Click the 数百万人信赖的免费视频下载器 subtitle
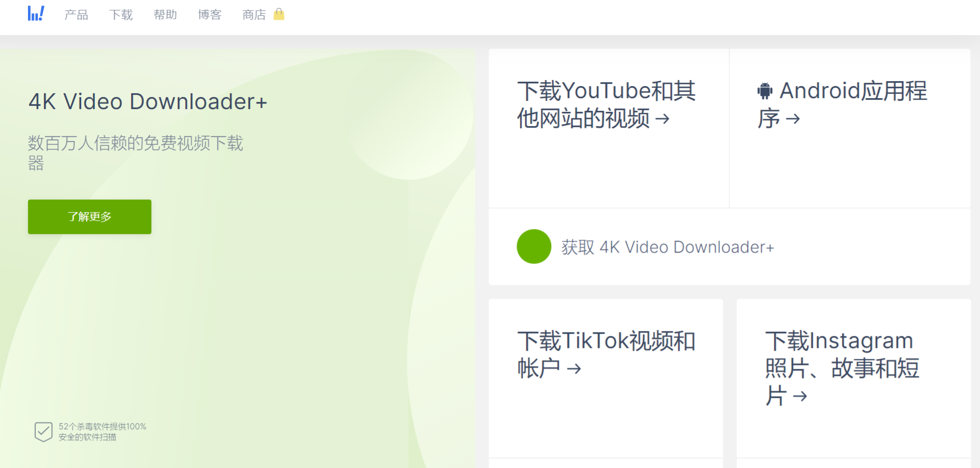Image resolution: width=980 pixels, height=468 pixels. click(135, 153)
